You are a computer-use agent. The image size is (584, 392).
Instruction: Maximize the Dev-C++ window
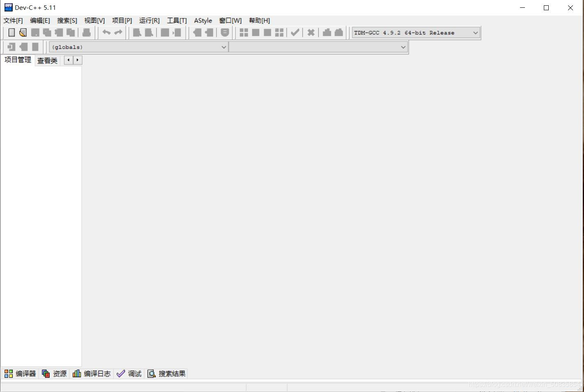546,8
